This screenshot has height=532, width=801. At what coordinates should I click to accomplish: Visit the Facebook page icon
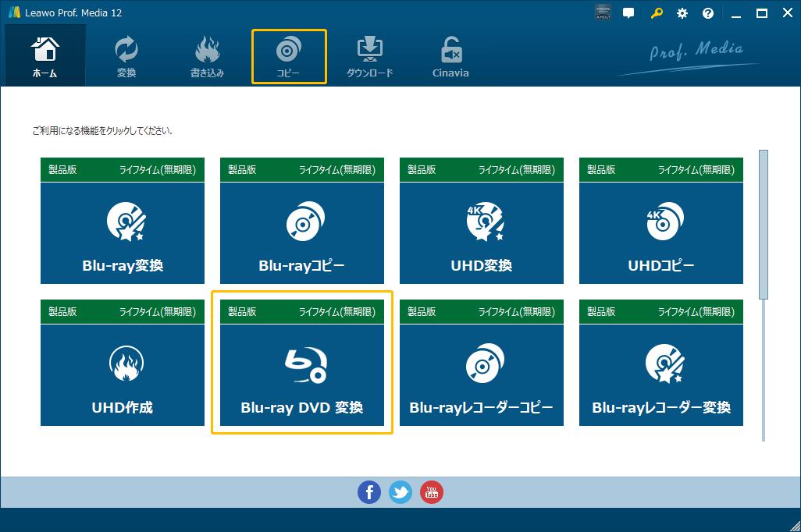tap(369, 492)
